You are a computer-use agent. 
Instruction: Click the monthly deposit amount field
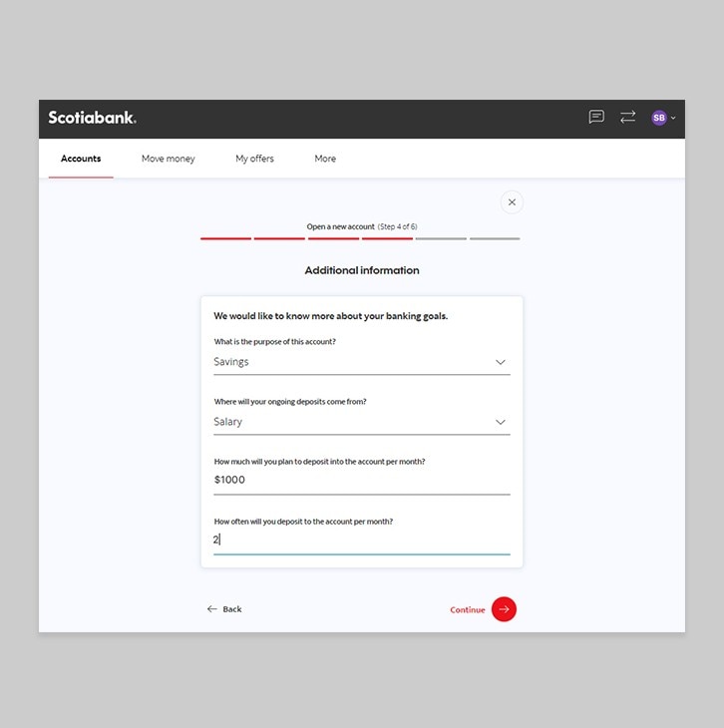click(x=362, y=480)
